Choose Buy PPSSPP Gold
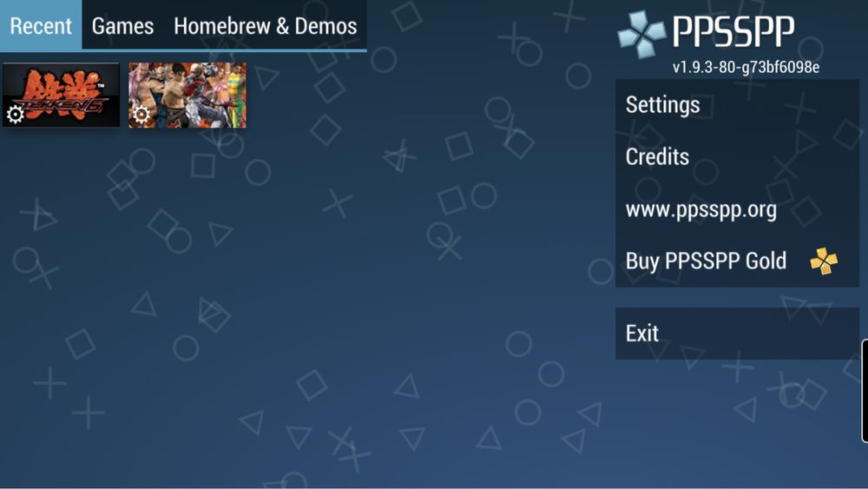Image resolution: width=868 pixels, height=489 pixels. pos(737,261)
